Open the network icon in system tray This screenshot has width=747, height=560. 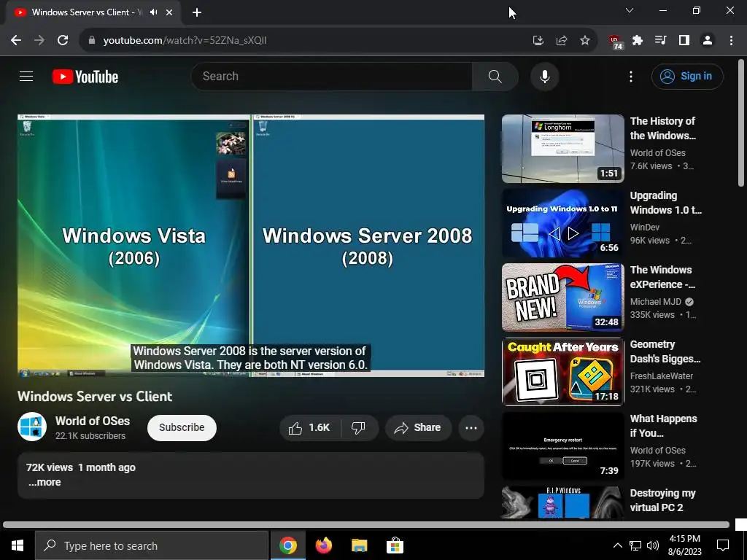(x=635, y=545)
